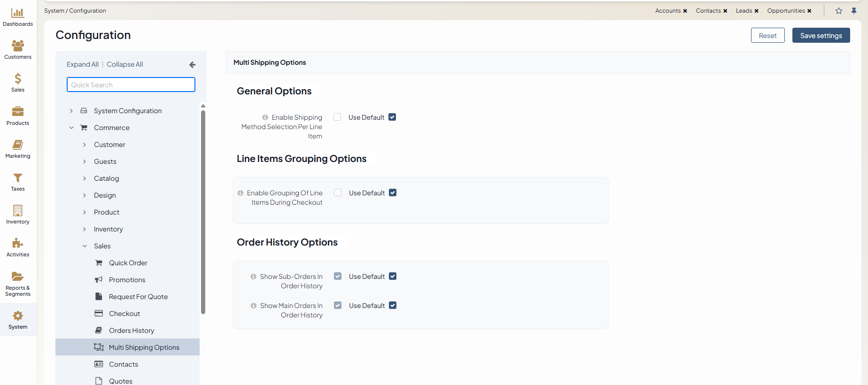Expand the Catalog tree node

coord(85,178)
